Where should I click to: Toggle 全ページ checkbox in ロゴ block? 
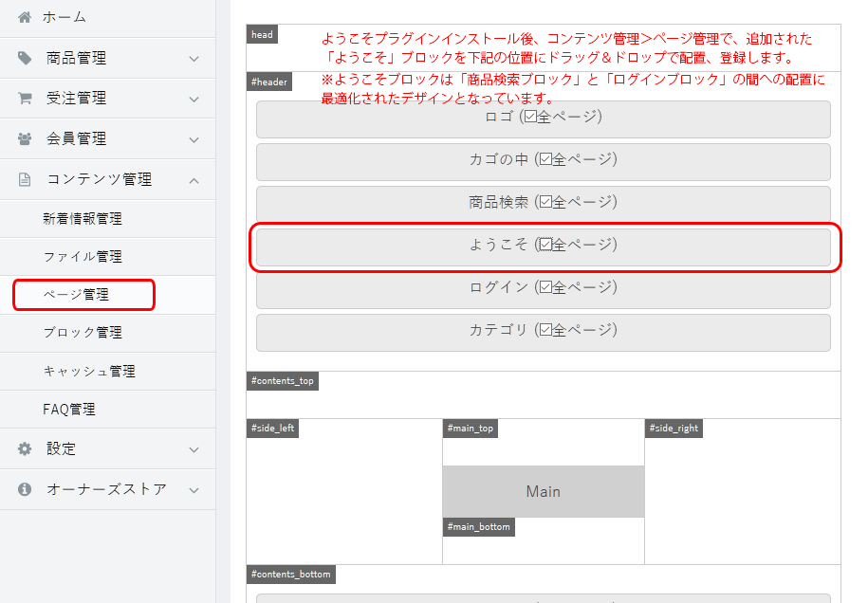coord(530,117)
